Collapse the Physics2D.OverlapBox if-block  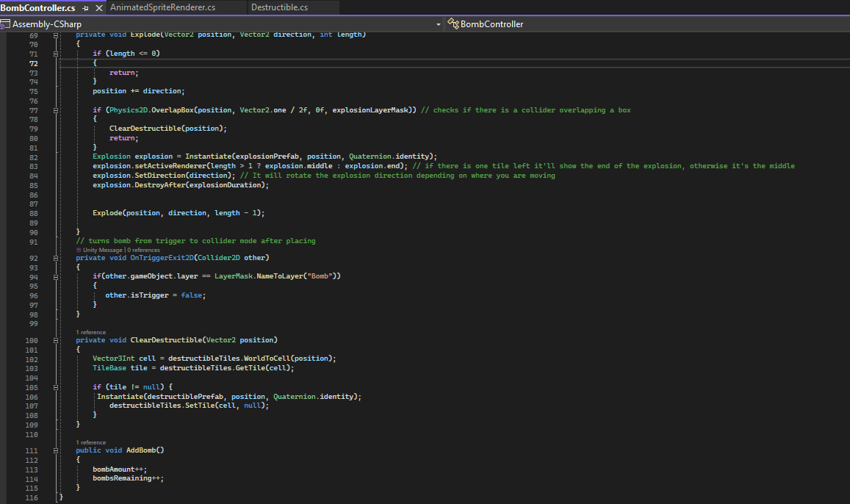57,110
